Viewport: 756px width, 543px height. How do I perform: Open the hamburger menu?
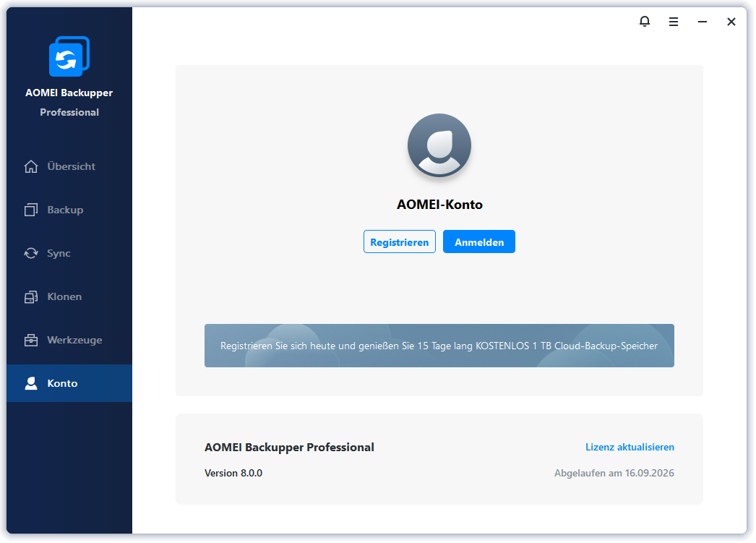[x=674, y=22]
